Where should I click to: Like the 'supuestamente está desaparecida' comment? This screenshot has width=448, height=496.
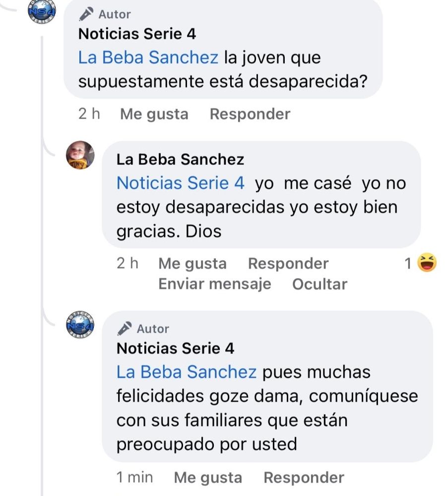[x=154, y=114]
